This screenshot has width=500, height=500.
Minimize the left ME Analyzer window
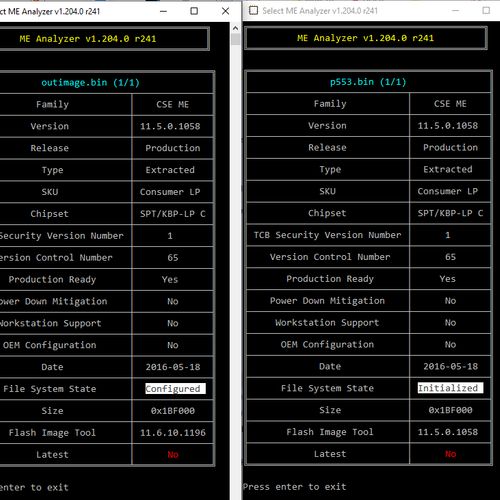click(163, 11)
